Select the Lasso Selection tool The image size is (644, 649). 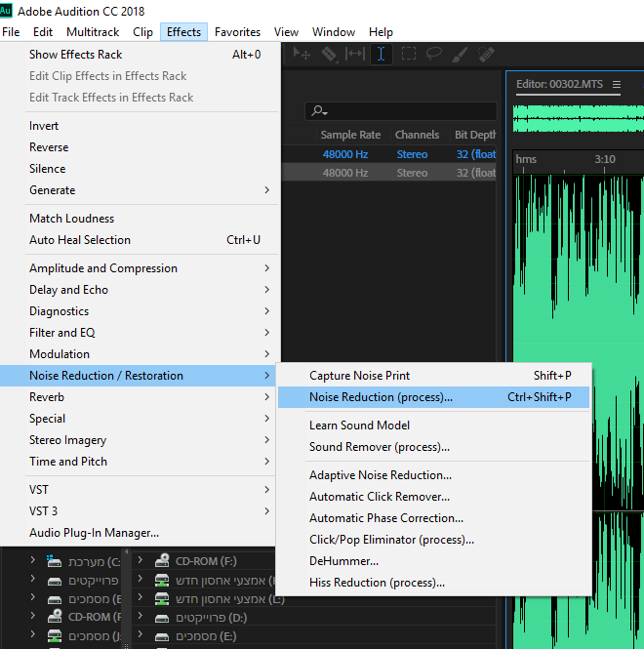tap(434, 55)
